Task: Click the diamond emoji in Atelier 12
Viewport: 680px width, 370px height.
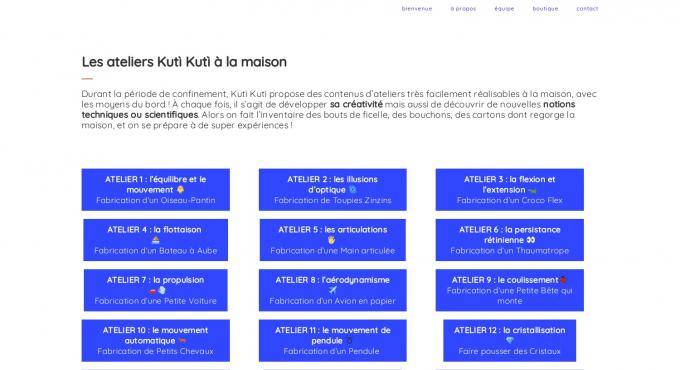Action: (x=510, y=341)
